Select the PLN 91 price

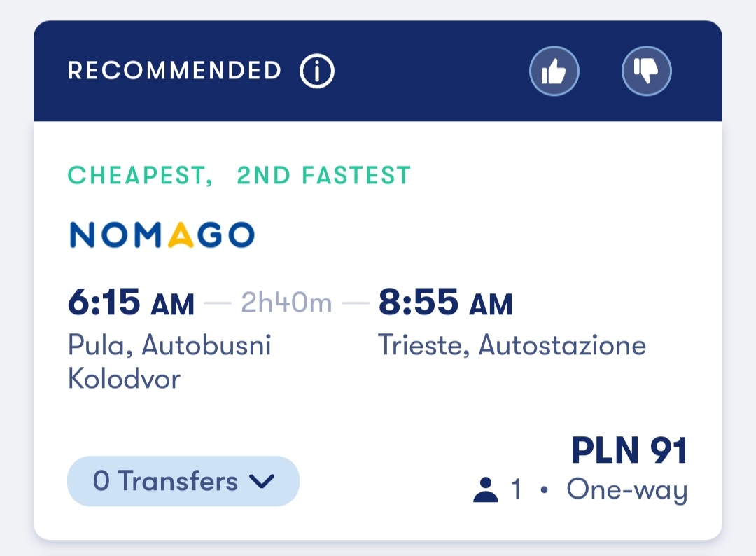click(x=629, y=450)
